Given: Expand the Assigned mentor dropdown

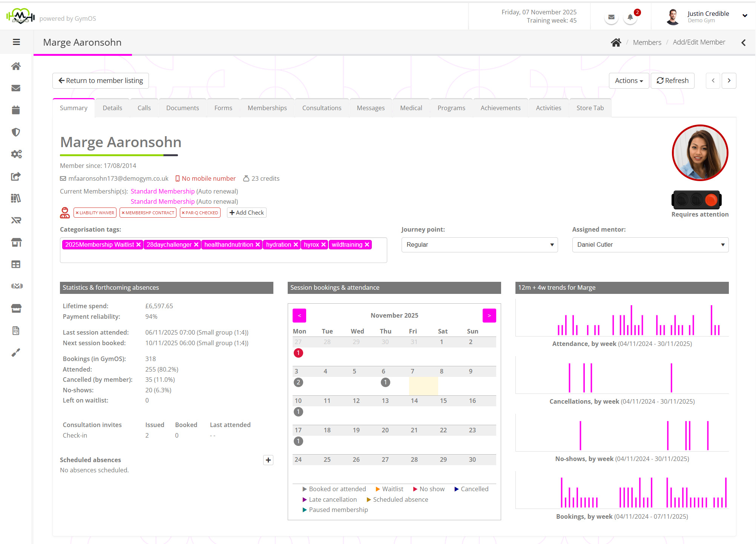Looking at the screenshot, I should click(x=650, y=245).
